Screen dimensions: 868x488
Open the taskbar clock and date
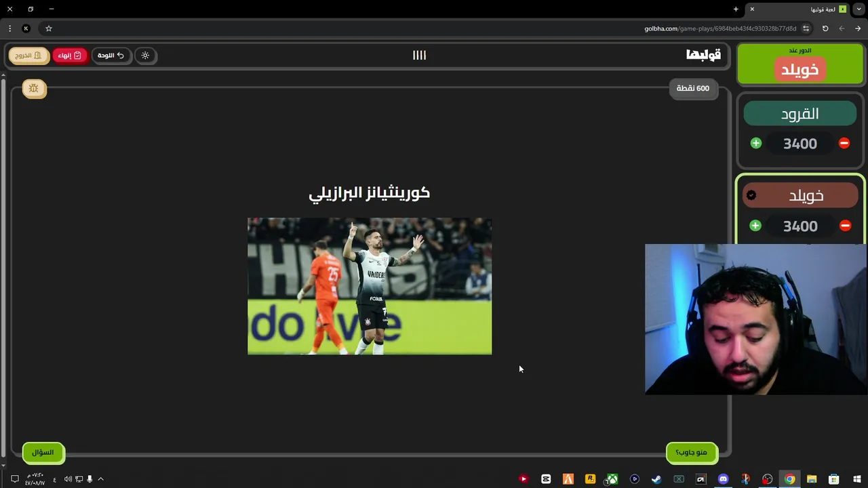35,479
